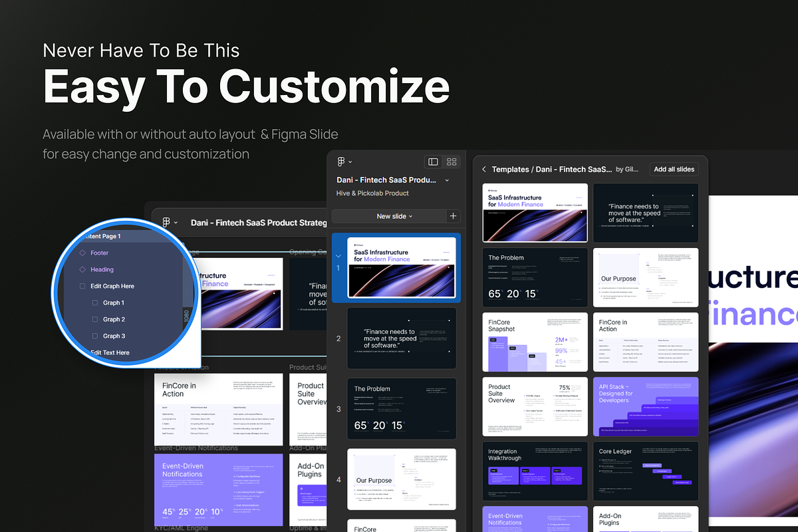Insert the Finance needs quote template slide
798x532 pixels.
646,213
